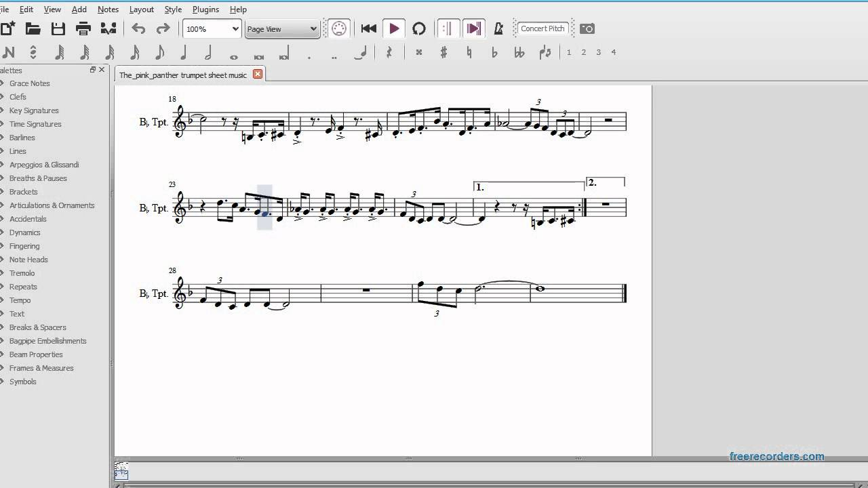Select the double whole note duration
This screenshot has height=488, width=868.
(258, 56)
